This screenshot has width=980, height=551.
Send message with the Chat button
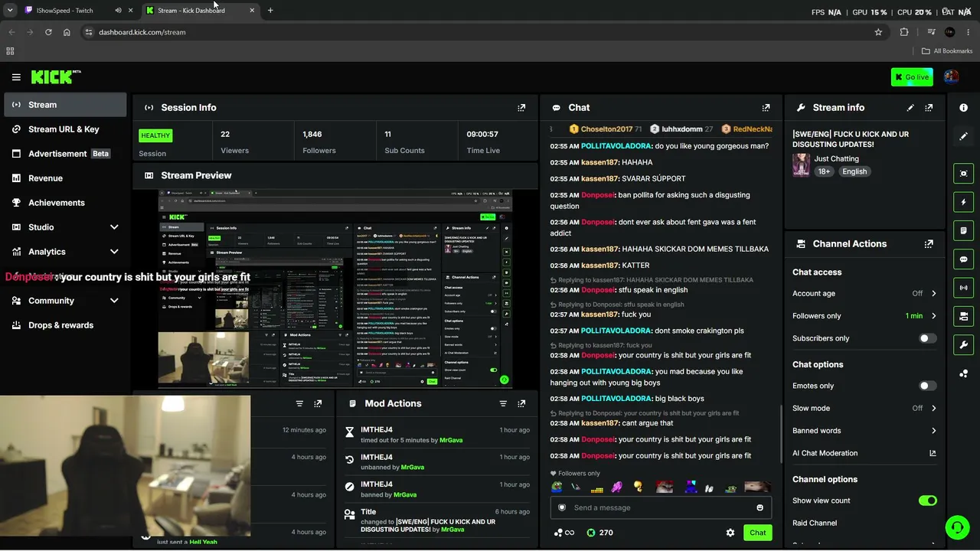click(757, 533)
